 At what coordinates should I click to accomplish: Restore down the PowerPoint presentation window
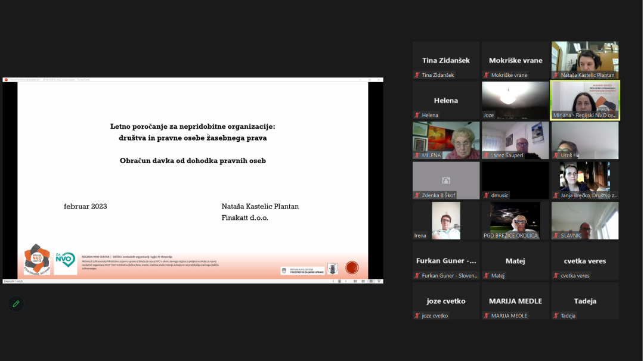pos(370,80)
